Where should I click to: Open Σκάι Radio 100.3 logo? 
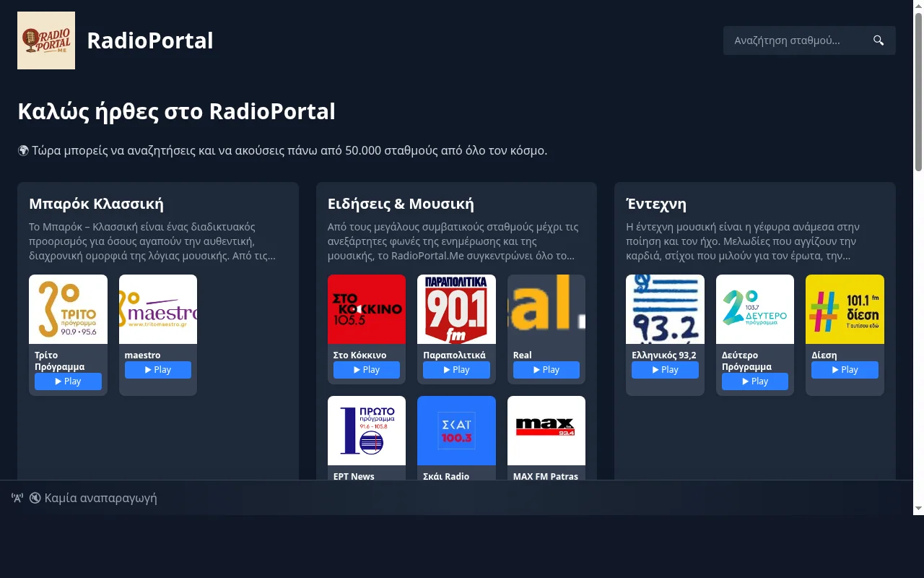click(x=456, y=431)
